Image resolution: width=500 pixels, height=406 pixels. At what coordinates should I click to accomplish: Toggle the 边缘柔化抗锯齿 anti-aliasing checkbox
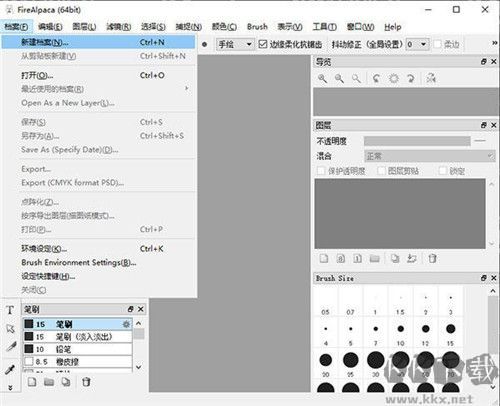pos(263,44)
